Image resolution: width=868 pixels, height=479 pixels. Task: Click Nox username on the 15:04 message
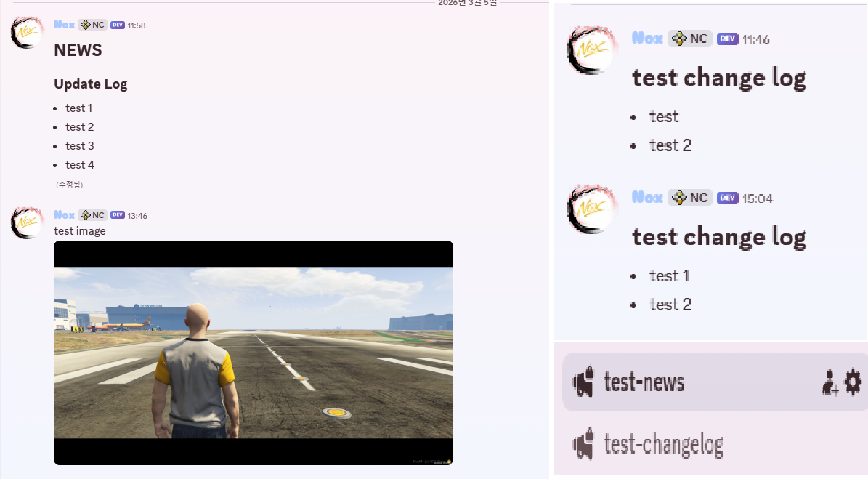click(647, 197)
